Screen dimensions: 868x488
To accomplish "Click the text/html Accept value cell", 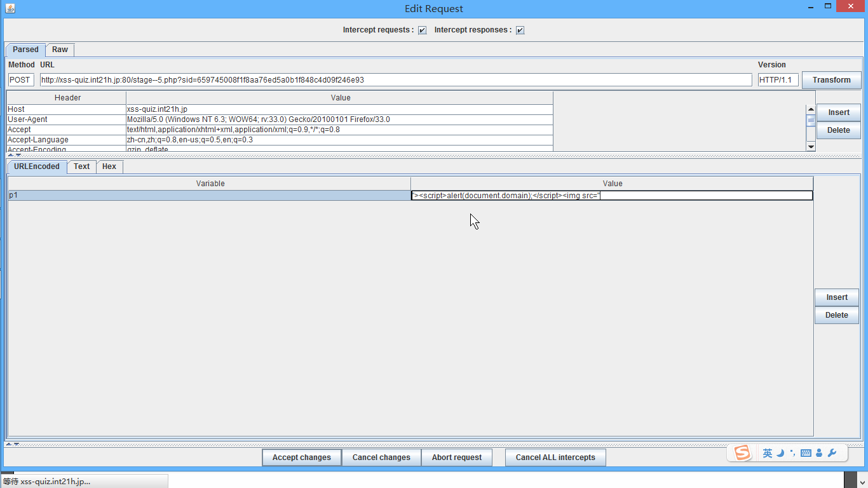I will pos(339,130).
